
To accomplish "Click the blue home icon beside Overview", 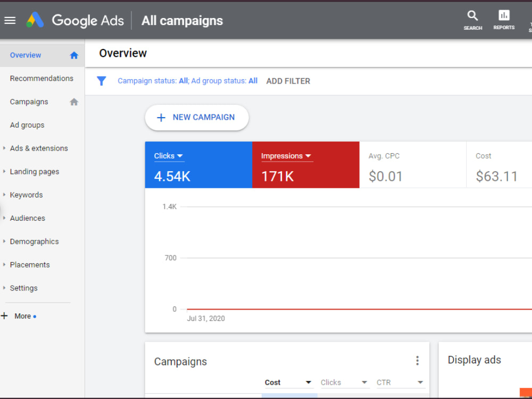I will tap(74, 55).
